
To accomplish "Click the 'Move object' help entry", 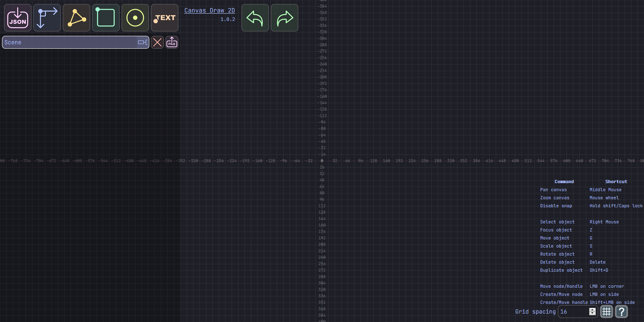I will coord(555,238).
